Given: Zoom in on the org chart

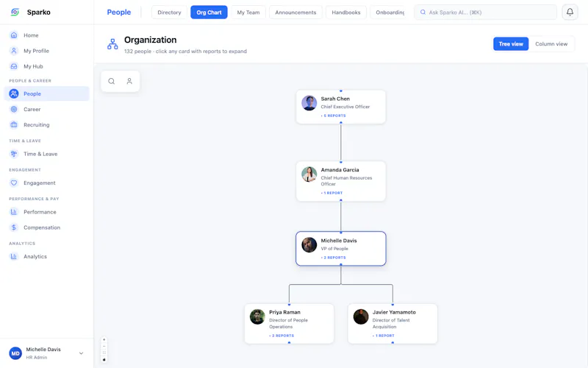Looking at the screenshot, I should coord(104,339).
